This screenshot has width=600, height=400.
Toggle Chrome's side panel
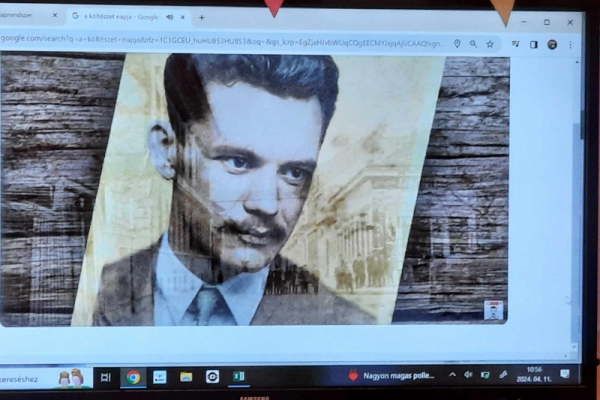coord(534,45)
